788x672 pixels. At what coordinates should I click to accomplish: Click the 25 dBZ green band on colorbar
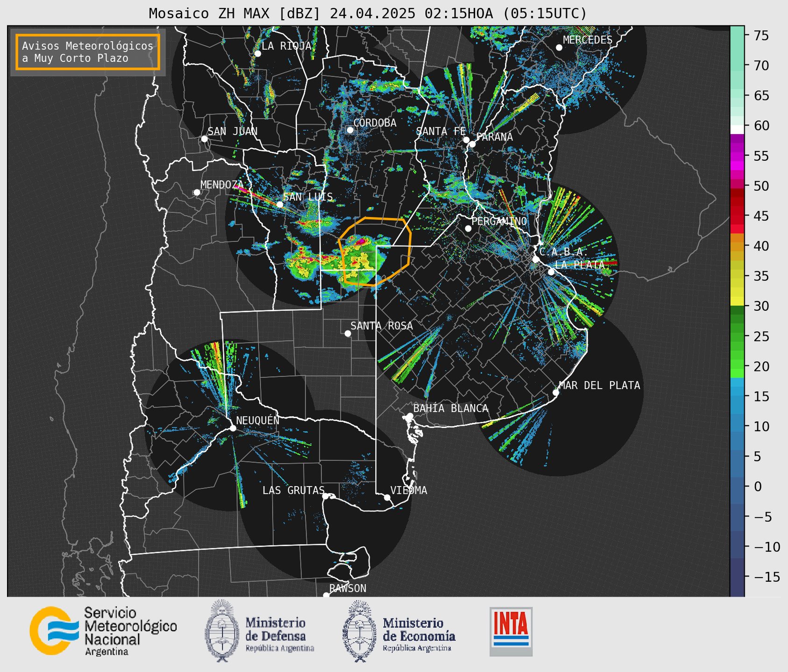737,336
